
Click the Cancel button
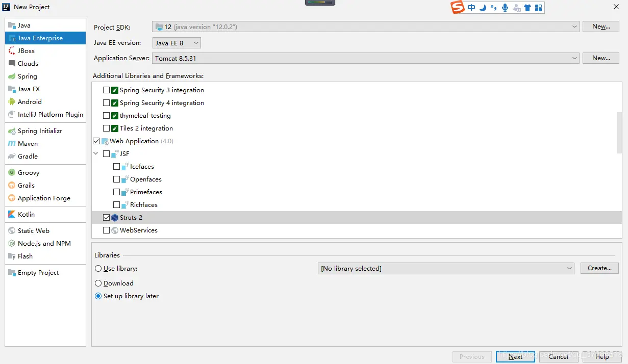pyautogui.click(x=558, y=356)
